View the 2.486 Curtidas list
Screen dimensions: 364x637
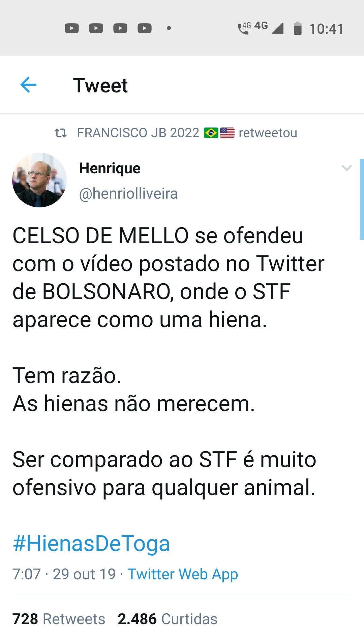pyautogui.click(x=168, y=619)
